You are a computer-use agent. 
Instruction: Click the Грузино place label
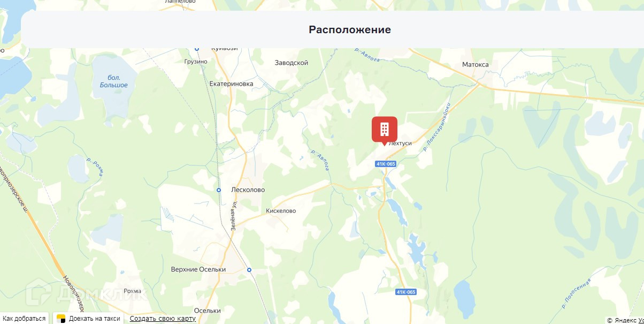click(x=195, y=62)
